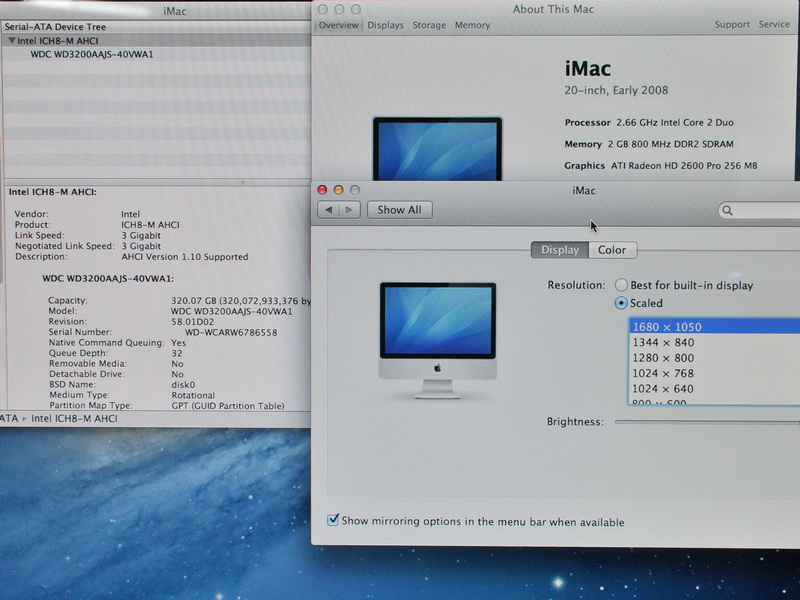Click the serial number WD-WCARW6786558
800x600 pixels.
[x=231, y=332]
